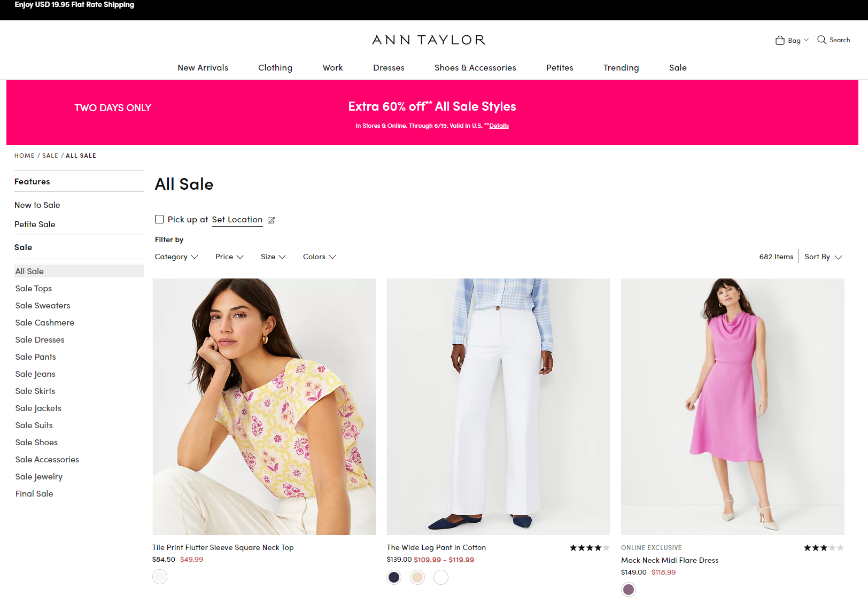868x604 pixels.
Task: Click the Set Location link
Action: tap(237, 220)
